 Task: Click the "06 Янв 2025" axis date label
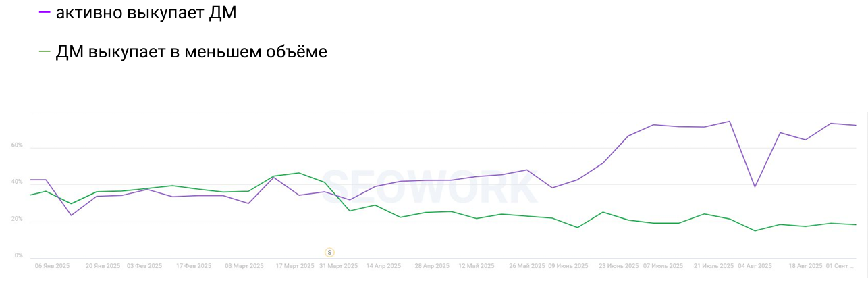(x=52, y=266)
